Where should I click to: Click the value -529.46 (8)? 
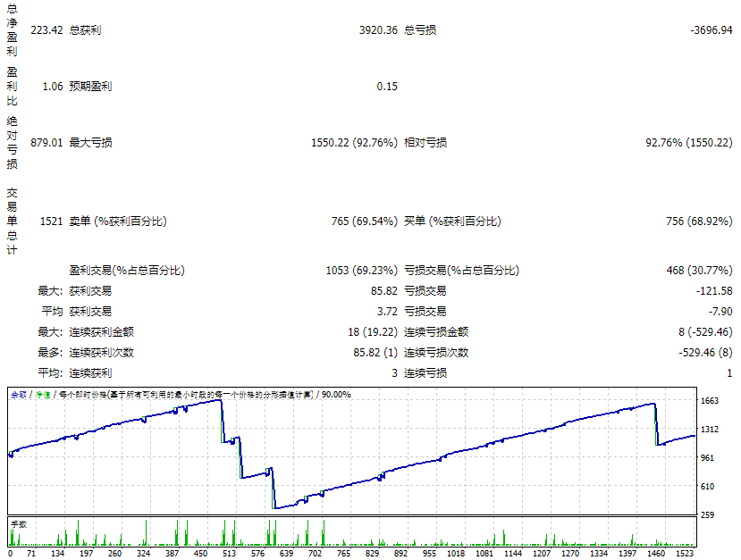[705, 353]
